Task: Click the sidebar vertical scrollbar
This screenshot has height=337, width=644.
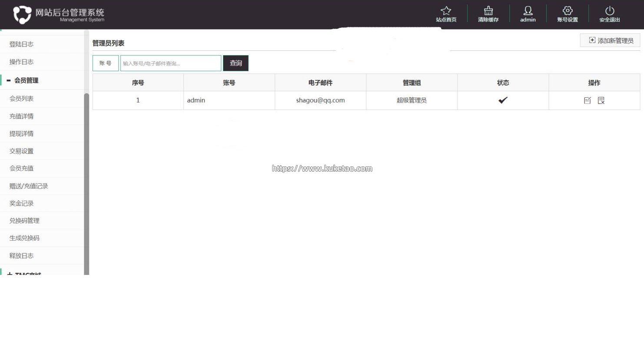Action: (x=86, y=184)
